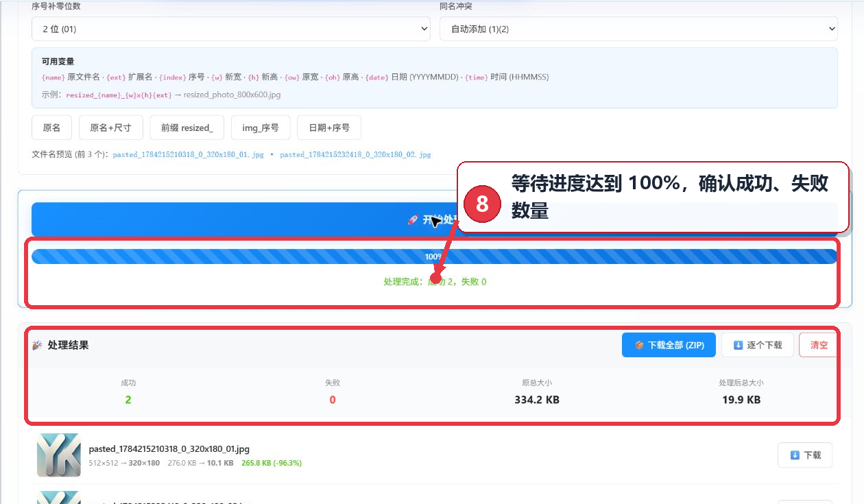This screenshot has height=504, width=864.
Task: Download the pasted_1784215210318_0_320x180_01.jpg file
Action: pyautogui.click(x=805, y=455)
